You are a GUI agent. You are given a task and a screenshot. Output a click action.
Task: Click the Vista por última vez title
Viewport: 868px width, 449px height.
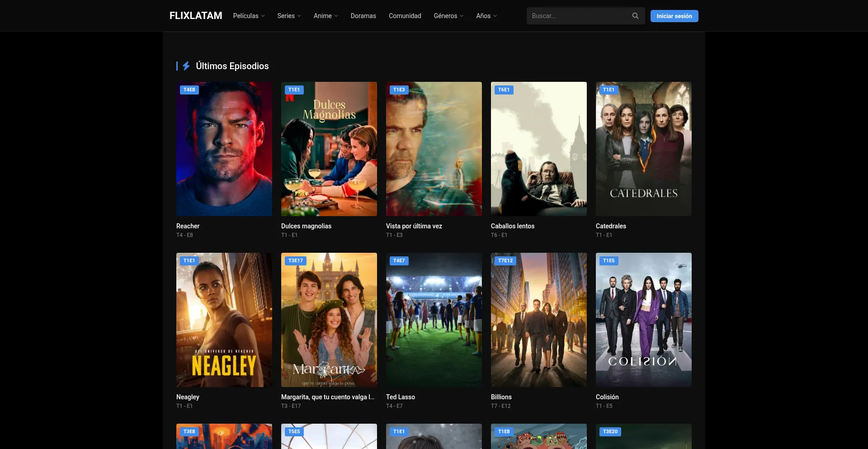414,226
